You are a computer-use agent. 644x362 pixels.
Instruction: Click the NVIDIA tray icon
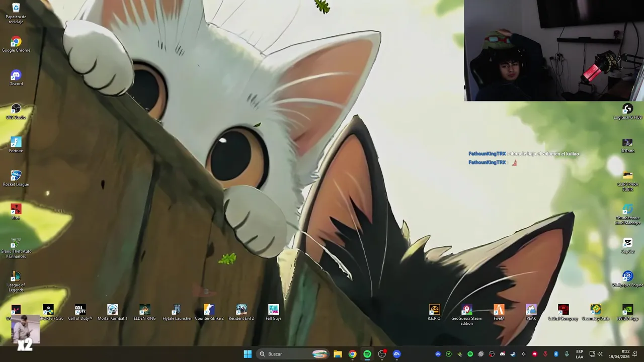(459, 354)
